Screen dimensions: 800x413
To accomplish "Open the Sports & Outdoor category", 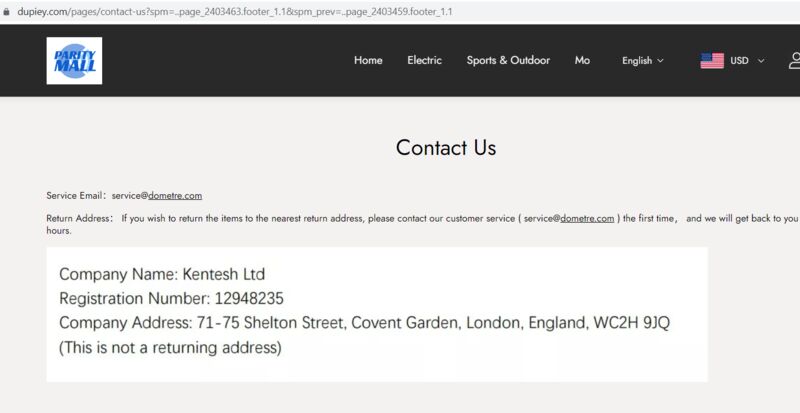I will tap(508, 60).
